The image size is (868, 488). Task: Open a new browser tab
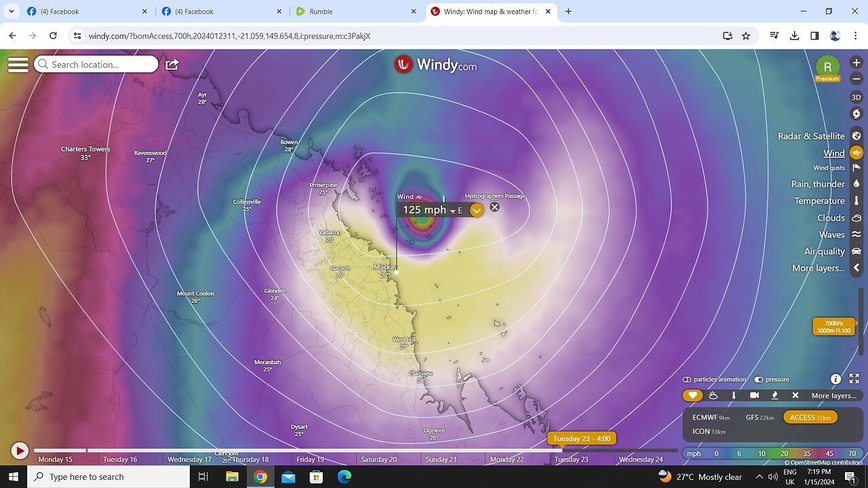(568, 12)
